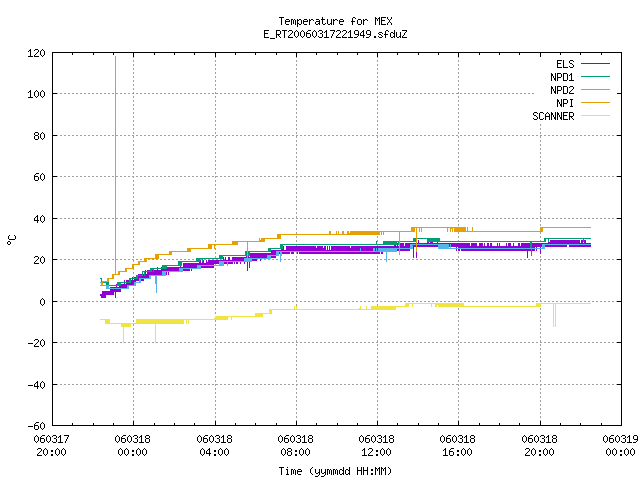Click the yellow SCANNER dip after 20:00
Screen dimensions: 640x480
click(554, 315)
